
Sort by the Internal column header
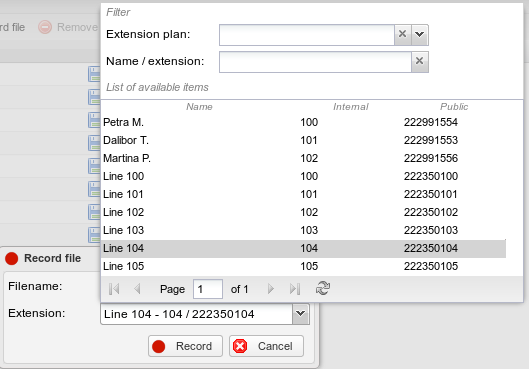[351, 107]
